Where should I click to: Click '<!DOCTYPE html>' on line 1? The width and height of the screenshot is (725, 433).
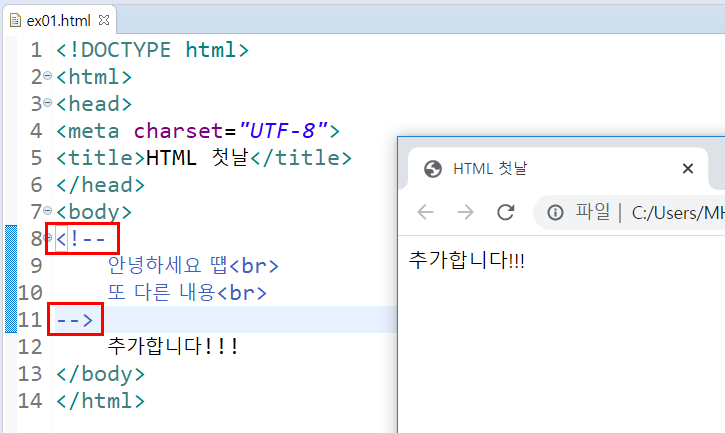[x=152, y=50]
